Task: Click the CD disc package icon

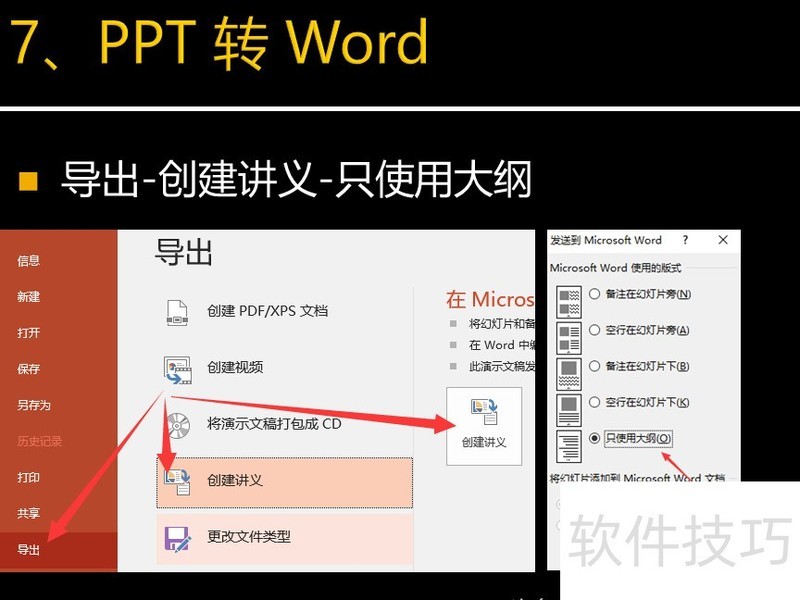Action: click(178, 426)
